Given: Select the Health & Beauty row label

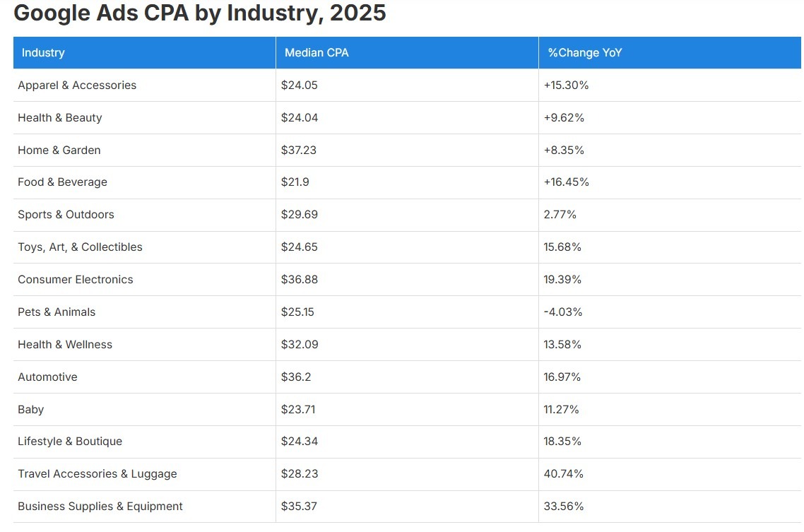Looking at the screenshot, I should click(x=60, y=118).
